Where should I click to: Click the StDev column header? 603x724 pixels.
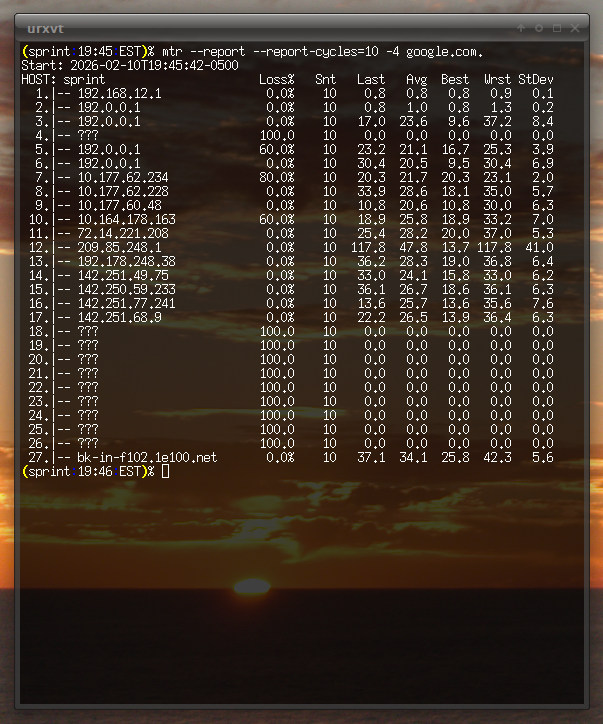(535, 79)
